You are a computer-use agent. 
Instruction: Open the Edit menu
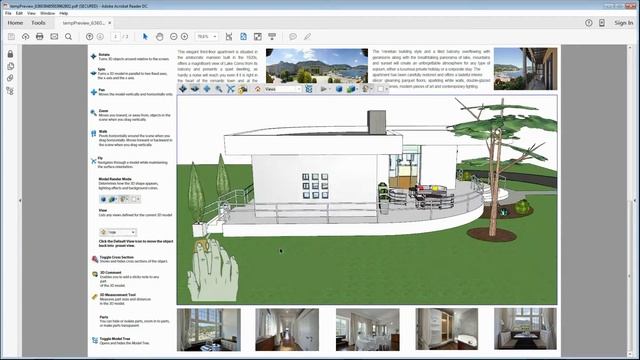tap(19, 13)
